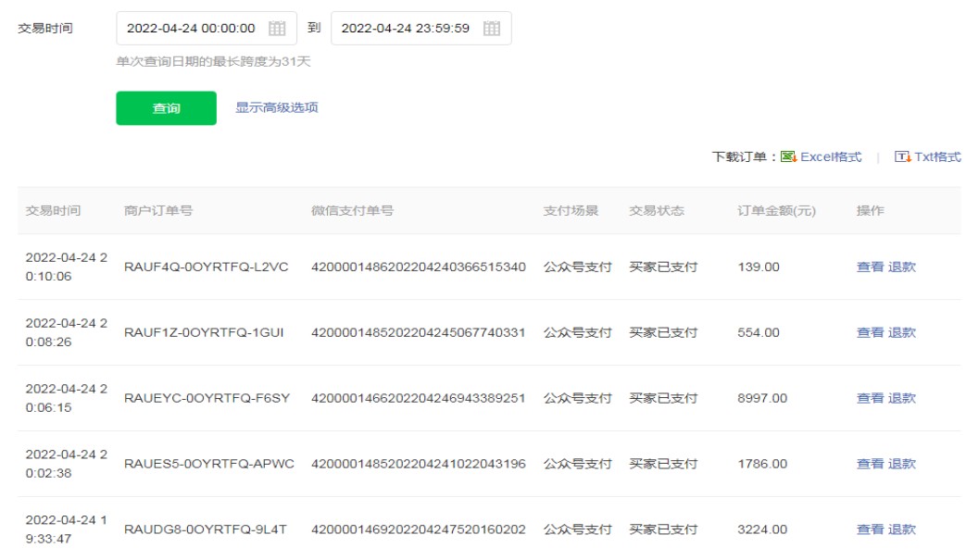Click 退款 for the 8997.00 order
Image resolution: width=966 pixels, height=560 pixels.
point(902,398)
